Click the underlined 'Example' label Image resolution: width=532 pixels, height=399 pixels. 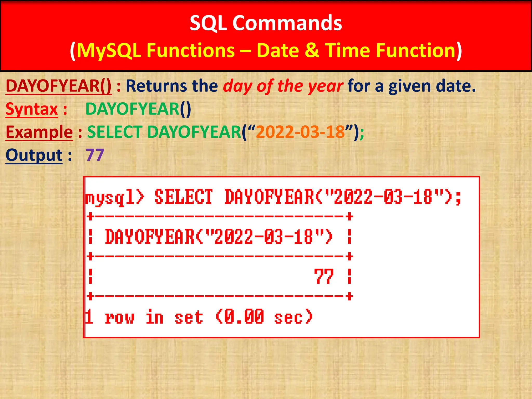tap(39, 132)
